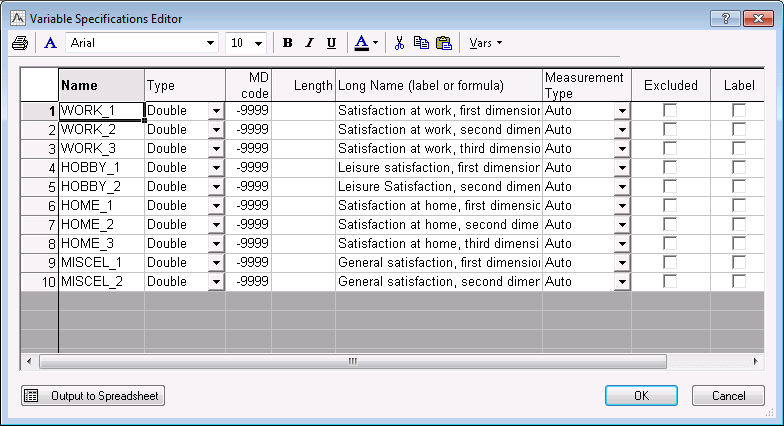Click the paste clipboard icon
The image size is (784, 426).
pyautogui.click(x=443, y=43)
